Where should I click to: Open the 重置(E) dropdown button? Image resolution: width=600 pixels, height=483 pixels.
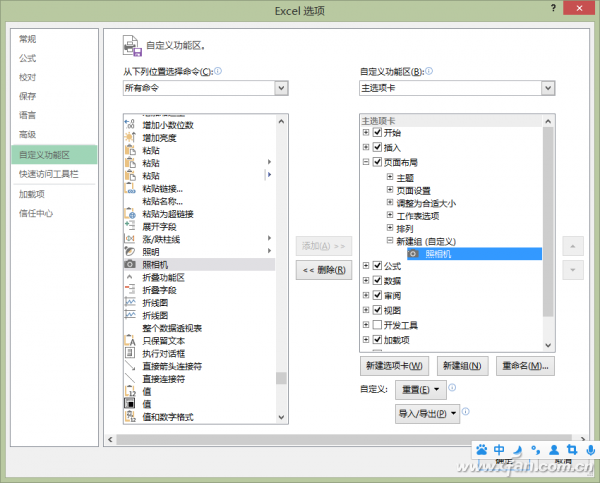421,390
